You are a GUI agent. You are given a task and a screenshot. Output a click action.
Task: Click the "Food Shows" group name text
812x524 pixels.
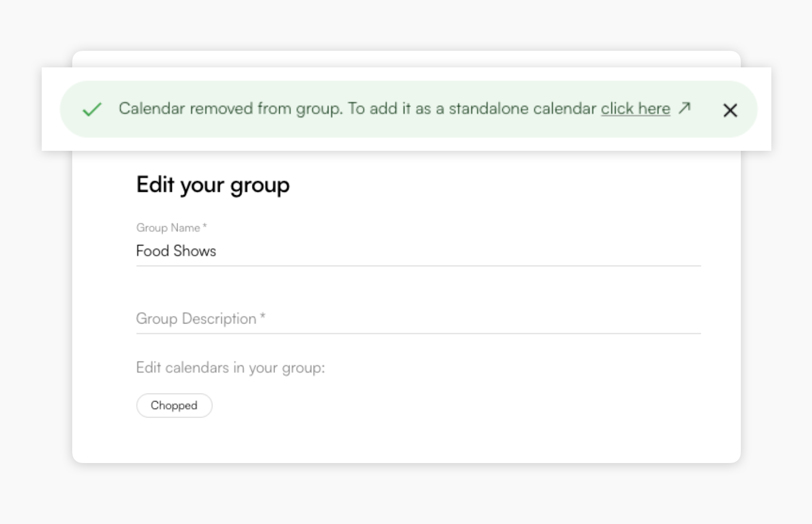coord(176,251)
